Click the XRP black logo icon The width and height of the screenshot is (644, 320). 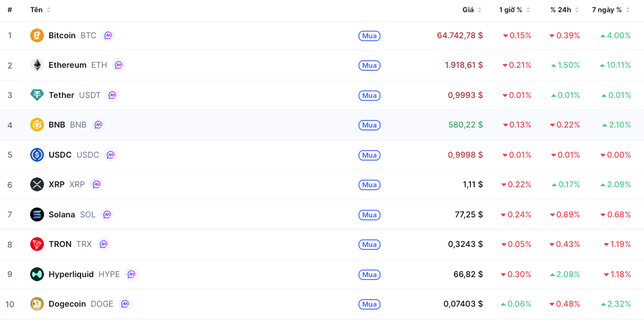click(37, 184)
